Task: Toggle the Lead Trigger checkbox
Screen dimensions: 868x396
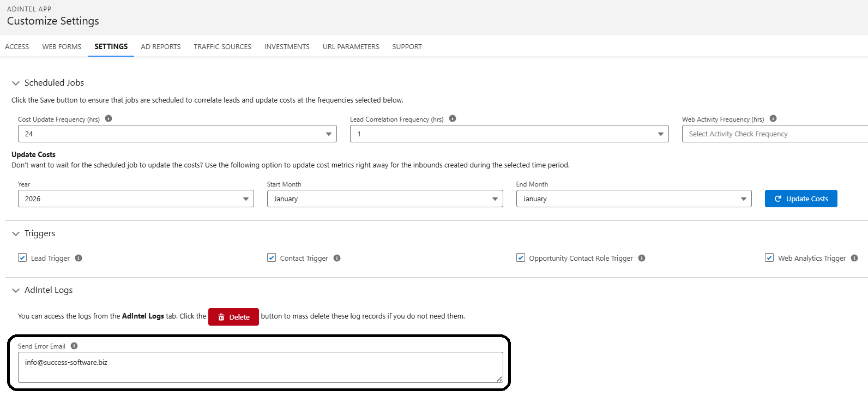Action: [22, 257]
